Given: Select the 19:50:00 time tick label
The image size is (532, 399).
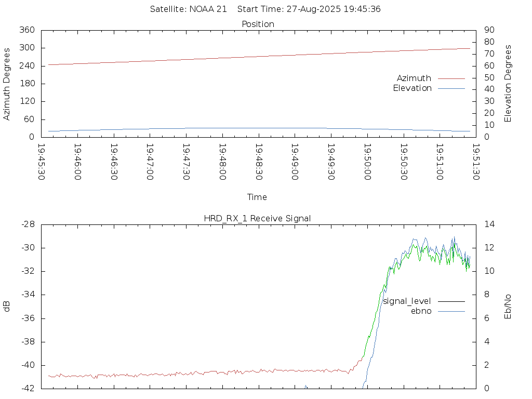Looking at the screenshot, I should tap(367, 162).
